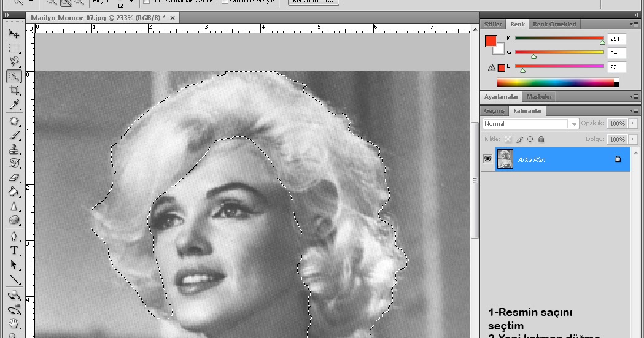This screenshot has height=338, width=644.
Task: Close the Marilyn-Monroe-07.jpg document tab
Action: (173, 18)
